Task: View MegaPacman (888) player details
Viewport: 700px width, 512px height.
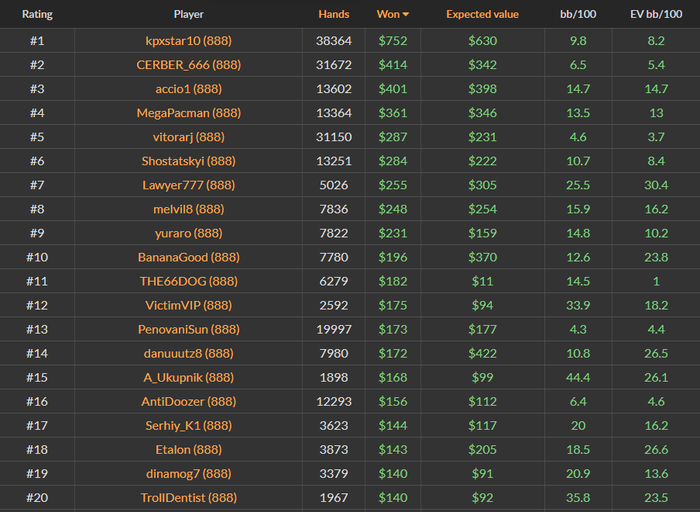Action: (x=188, y=113)
